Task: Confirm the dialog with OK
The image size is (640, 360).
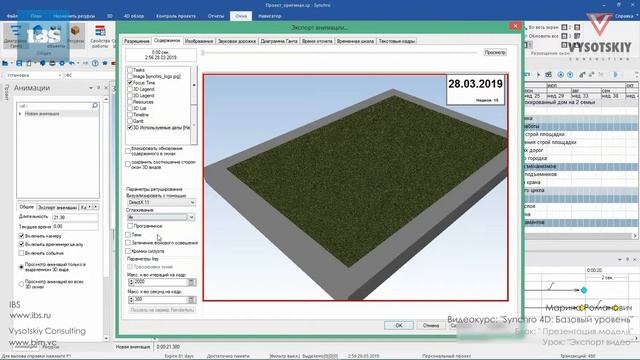Action: click(399, 325)
